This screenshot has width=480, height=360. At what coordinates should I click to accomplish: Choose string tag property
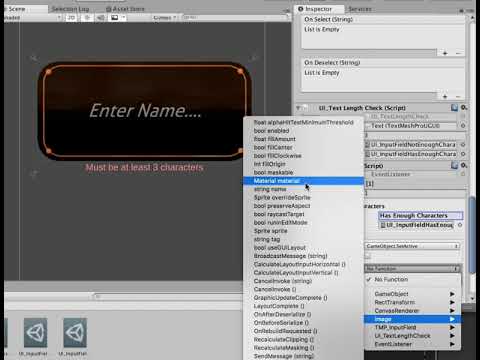point(303,239)
